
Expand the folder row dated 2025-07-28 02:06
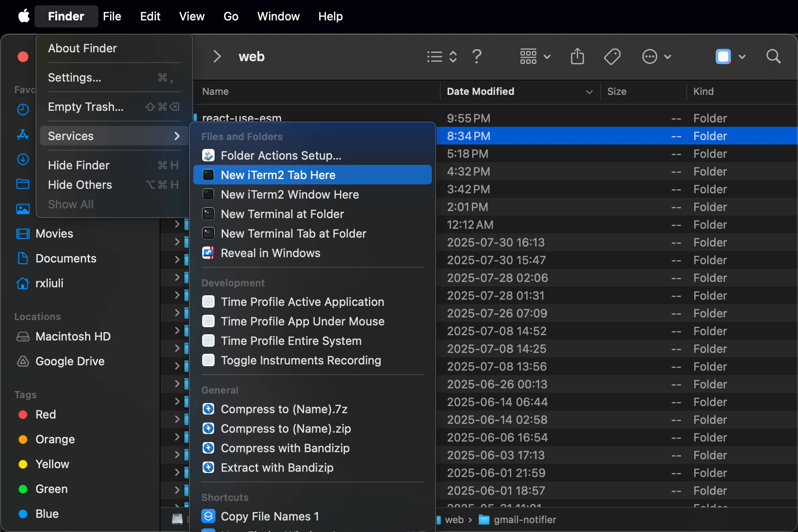(x=177, y=278)
